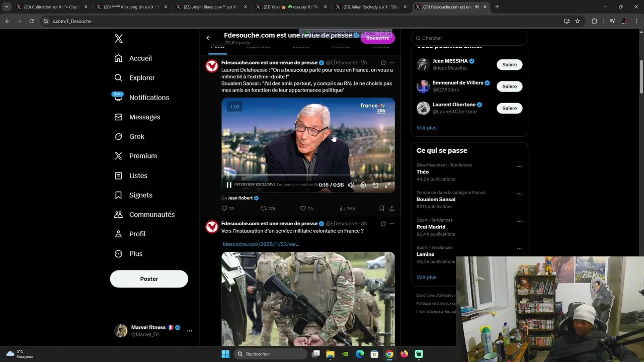Open Microsoft Edge from taskbar
The height and width of the screenshot is (362, 644).
coord(360,354)
